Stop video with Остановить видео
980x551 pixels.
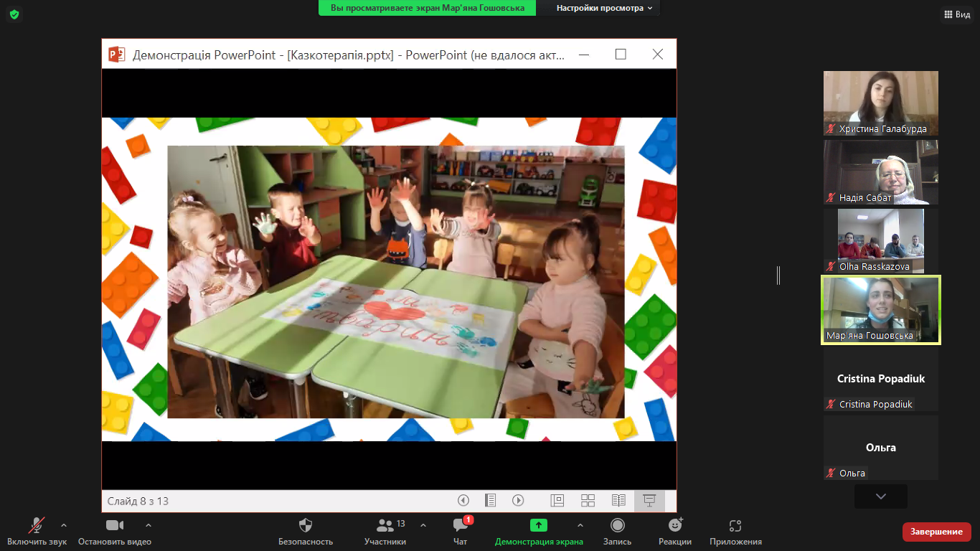115,526
